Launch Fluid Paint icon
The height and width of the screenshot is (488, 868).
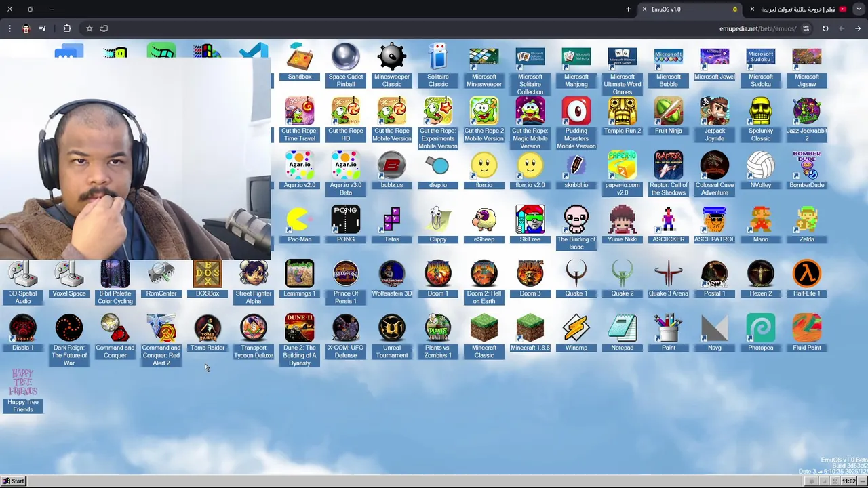(807, 333)
